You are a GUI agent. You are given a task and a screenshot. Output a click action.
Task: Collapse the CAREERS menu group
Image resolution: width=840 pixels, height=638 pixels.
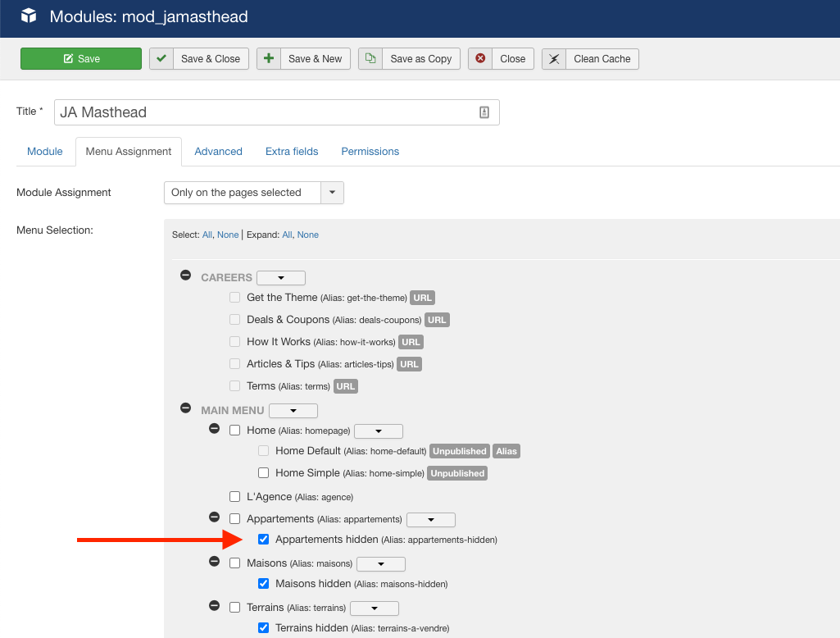pyautogui.click(x=186, y=277)
